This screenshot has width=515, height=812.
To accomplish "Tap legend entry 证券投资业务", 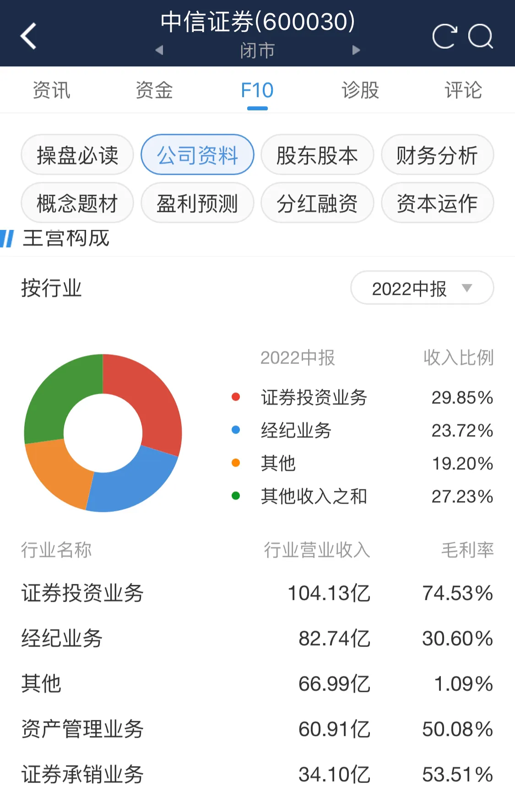I will point(314,397).
